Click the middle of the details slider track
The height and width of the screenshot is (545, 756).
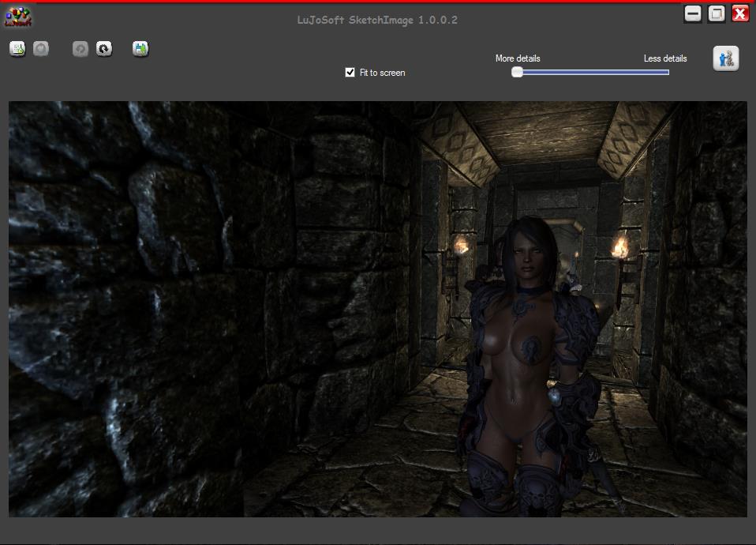tap(593, 72)
